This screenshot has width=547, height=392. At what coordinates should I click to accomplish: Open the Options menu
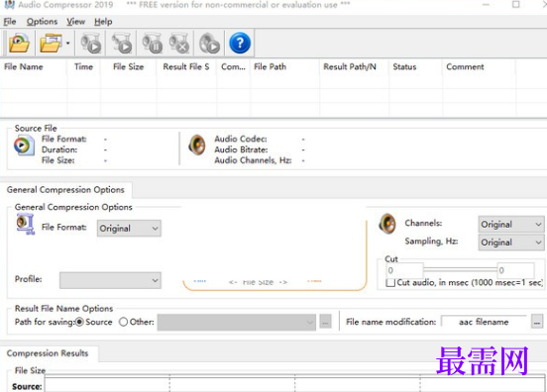pos(42,22)
